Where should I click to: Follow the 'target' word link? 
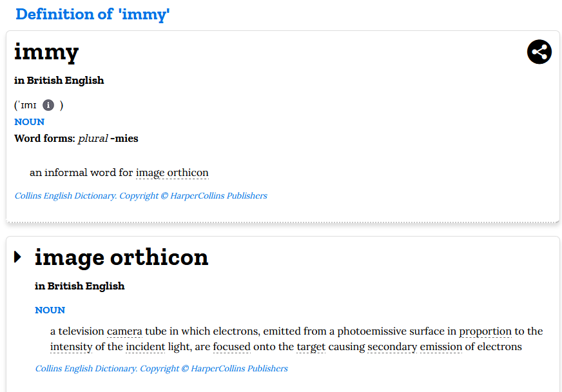311,347
